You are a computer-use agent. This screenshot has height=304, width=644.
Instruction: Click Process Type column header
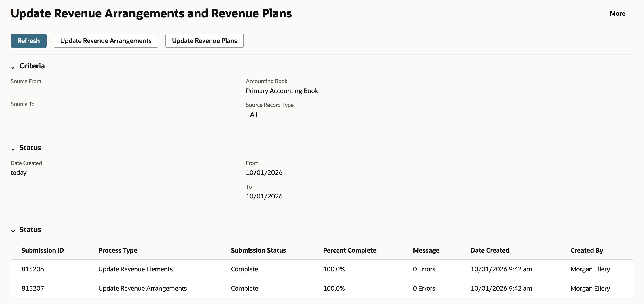tap(118, 250)
